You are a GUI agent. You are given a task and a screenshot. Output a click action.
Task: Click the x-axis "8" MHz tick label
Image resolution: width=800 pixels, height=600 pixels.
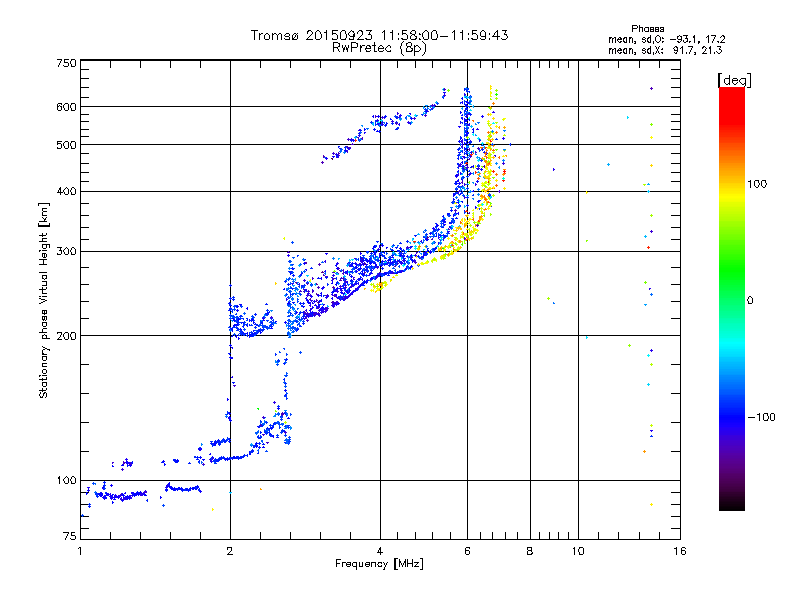[x=530, y=551]
